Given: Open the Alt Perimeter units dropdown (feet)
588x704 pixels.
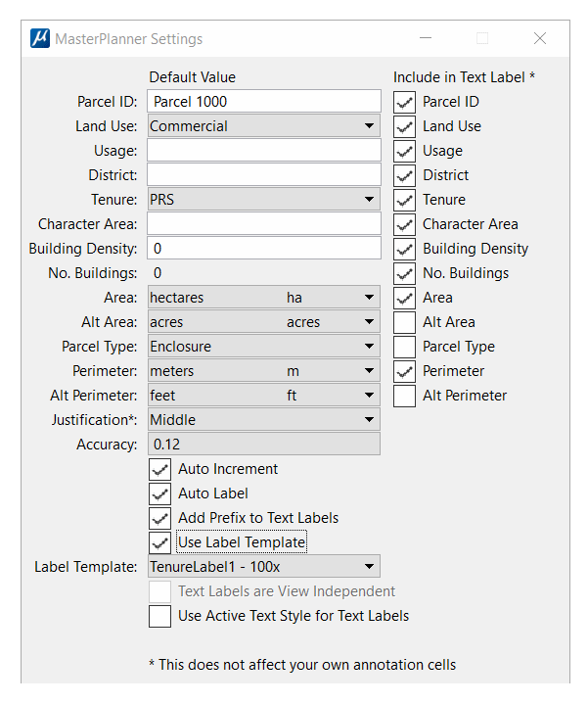Looking at the screenshot, I should 264,396.
